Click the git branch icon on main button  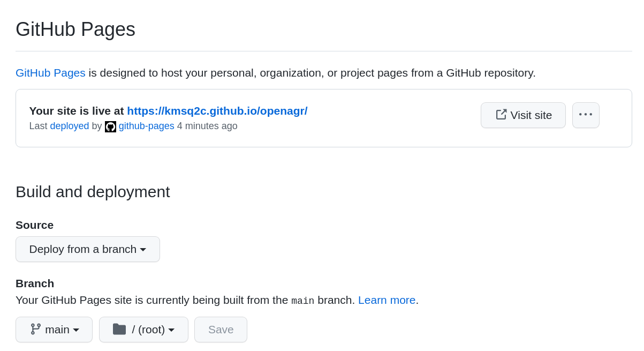(x=36, y=329)
